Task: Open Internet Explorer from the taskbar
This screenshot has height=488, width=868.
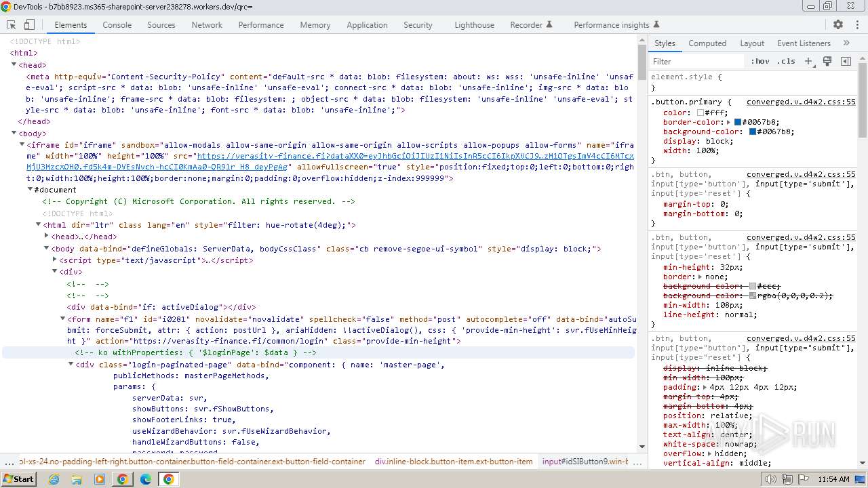Action: click(x=54, y=479)
